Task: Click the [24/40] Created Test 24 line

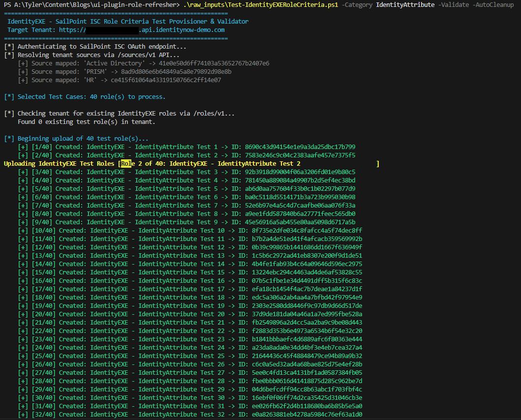Action: (190, 348)
